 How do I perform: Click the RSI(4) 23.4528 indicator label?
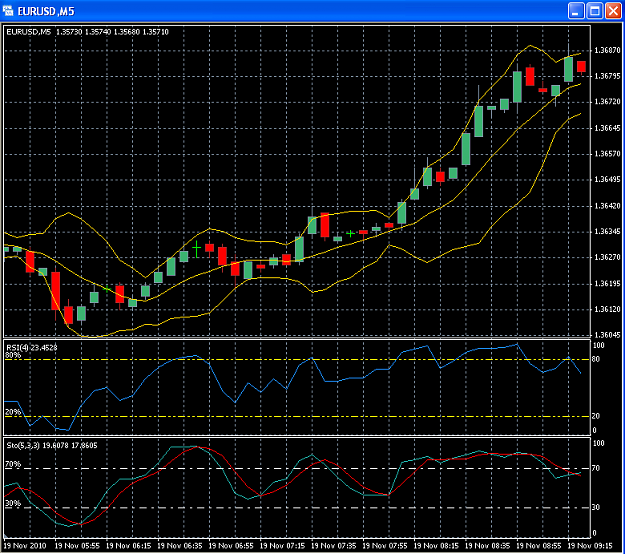32,348
